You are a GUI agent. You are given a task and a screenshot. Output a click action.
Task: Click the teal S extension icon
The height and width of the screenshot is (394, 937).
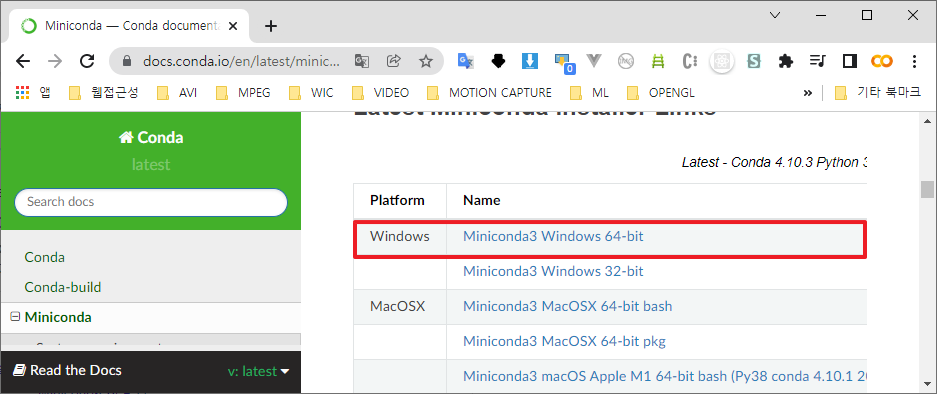(754, 61)
